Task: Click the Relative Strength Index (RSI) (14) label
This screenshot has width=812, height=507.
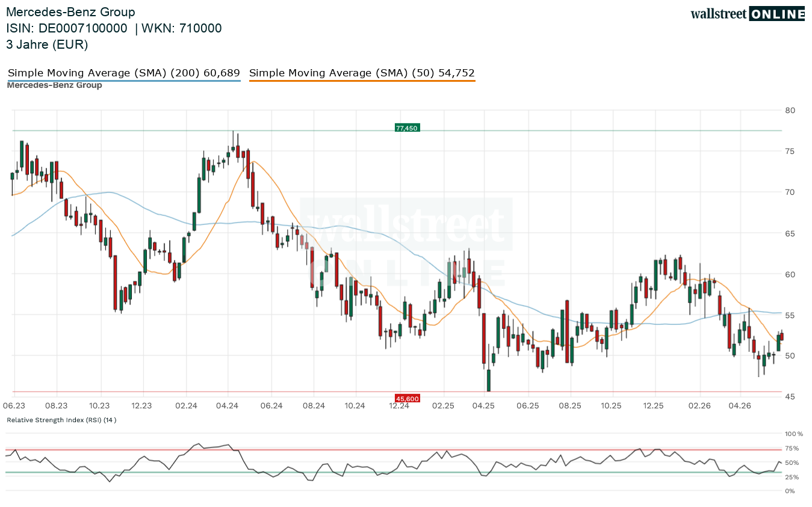Action: pos(61,420)
